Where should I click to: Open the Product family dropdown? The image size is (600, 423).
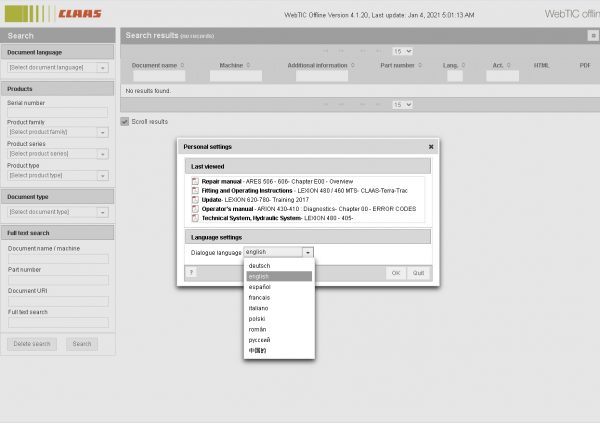[x=102, y=132]
